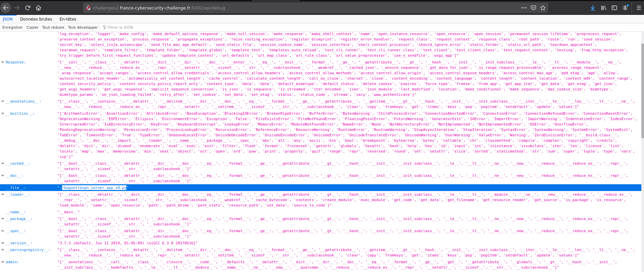Collapse the __package__ row
The width and height of the screenshot is (644, 272).
pos(3,219)
